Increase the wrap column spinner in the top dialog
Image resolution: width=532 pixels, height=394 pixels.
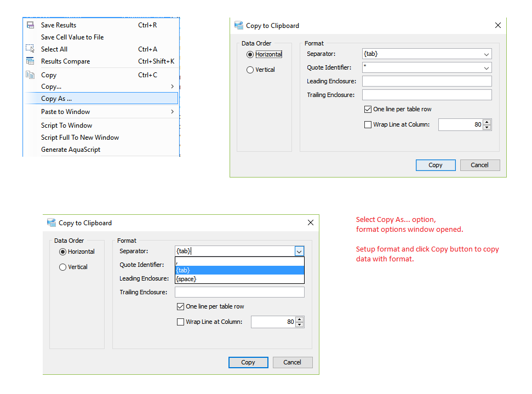[487, 122]
